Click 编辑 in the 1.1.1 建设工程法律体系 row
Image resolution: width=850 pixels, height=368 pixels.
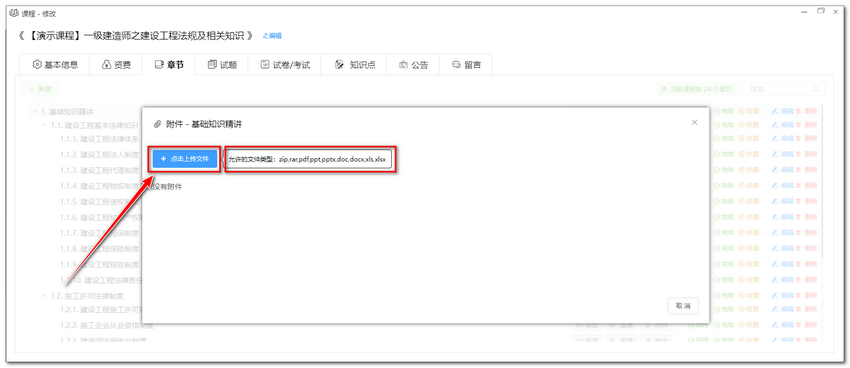[x=782, y=139]
